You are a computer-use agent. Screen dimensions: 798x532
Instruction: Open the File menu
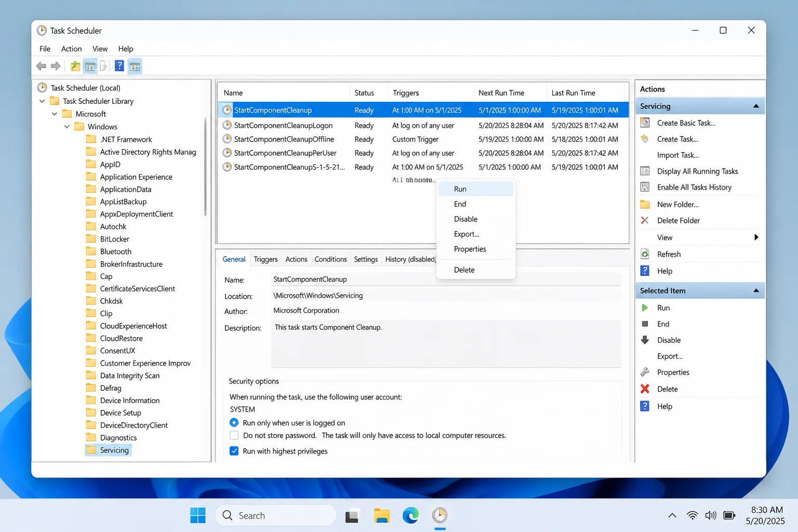[x=45, y=49]
